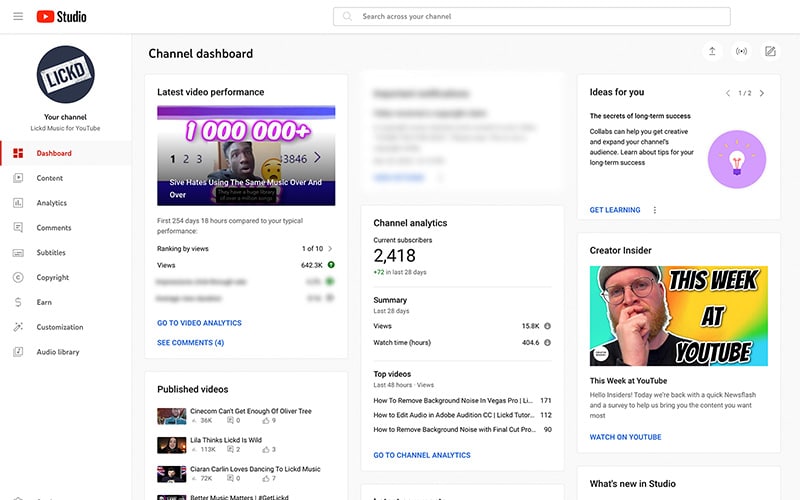Click the green Views status indicator
The height and width of the screenshot is (500, 800).
331,265
